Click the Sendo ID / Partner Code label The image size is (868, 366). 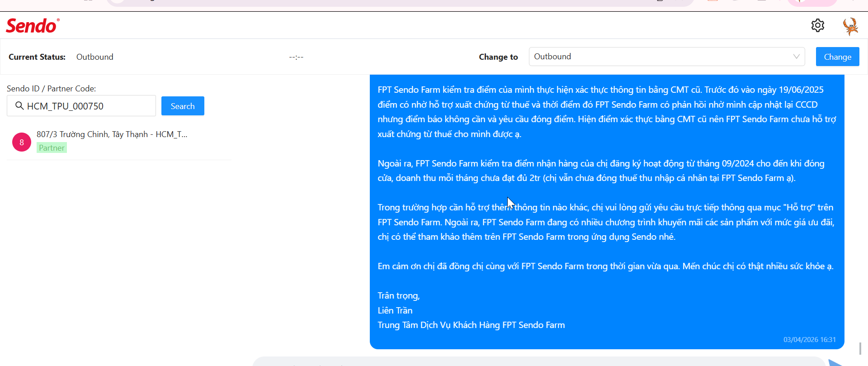52,89
